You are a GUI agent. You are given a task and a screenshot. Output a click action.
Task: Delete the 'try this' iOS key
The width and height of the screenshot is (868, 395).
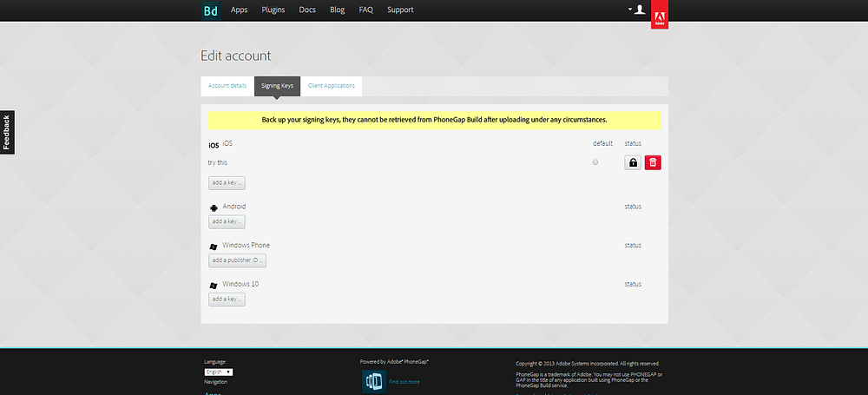653,162
